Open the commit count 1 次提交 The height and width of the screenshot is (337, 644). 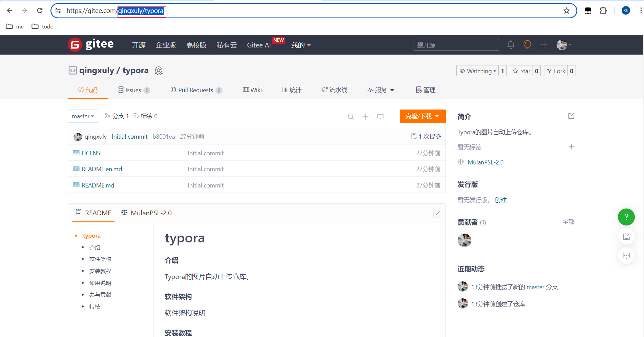426,136
